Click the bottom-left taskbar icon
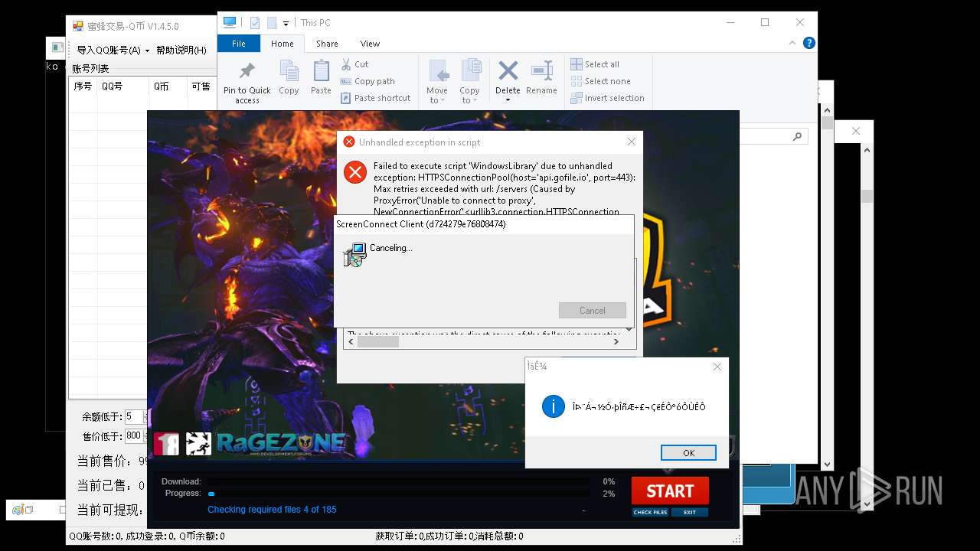Image resolution: width=980 pixels, height=551 pixels. click(18, 510)
